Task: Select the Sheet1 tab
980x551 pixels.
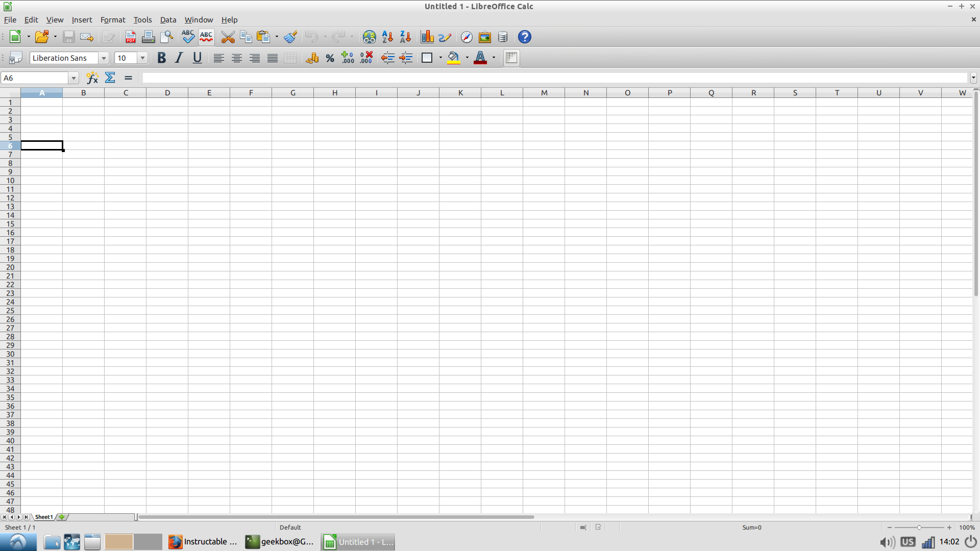Action: 43,517
